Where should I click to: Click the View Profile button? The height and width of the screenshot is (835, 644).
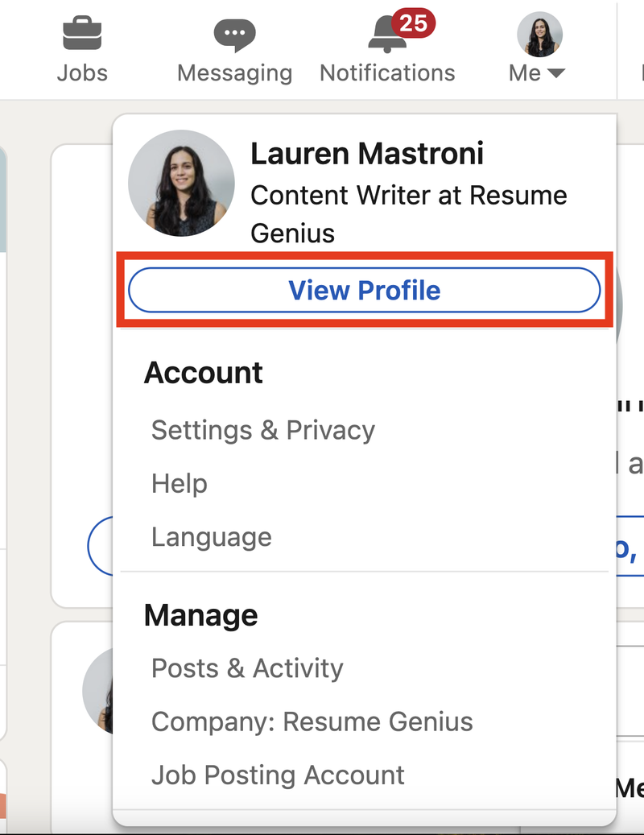point(364,290)
